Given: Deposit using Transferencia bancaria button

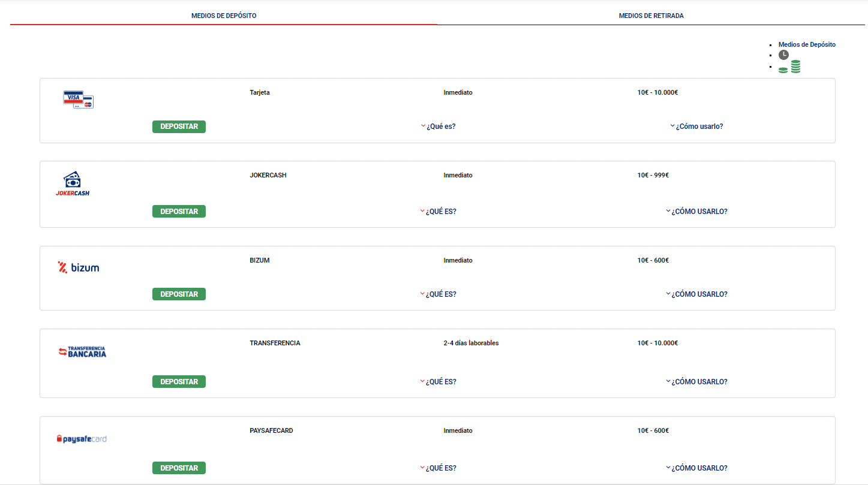Looking at the screenshot, I should pos(179,382).
